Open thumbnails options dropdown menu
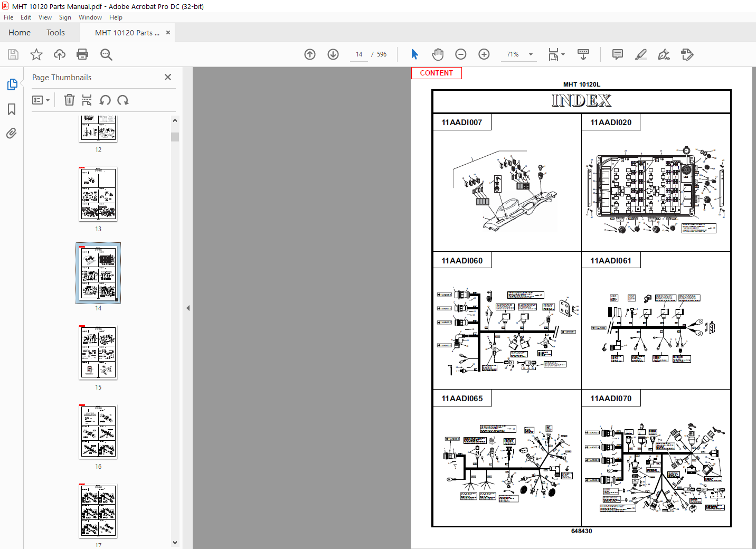 pyautogui.click(x=41, y=100)
